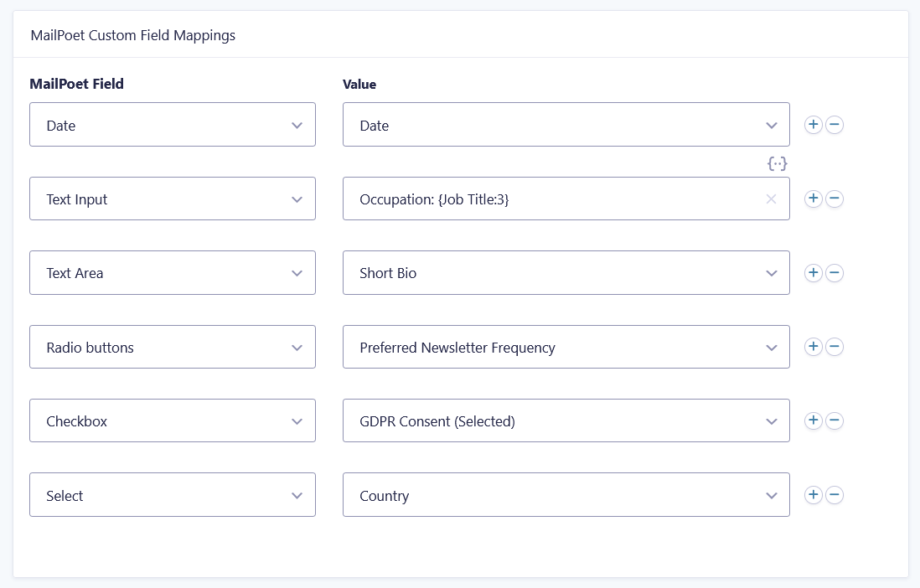Add a mapping row after Text Input row
Screen dimensions: 920x588
pos(814,199)
